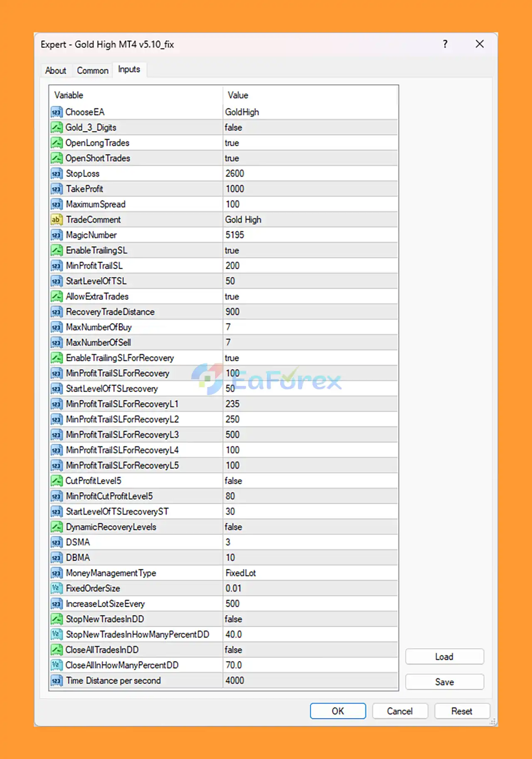This screenshot has height=759, width=532.
Task: Click the decimal icon beside FixedOrderSize
Action: [57, 588]
